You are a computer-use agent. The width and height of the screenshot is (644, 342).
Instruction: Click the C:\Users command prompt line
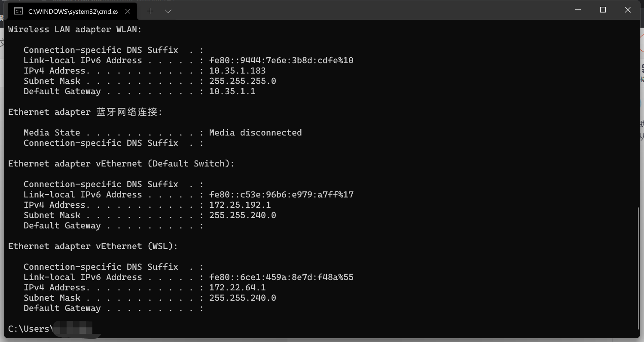click(29, 329)
